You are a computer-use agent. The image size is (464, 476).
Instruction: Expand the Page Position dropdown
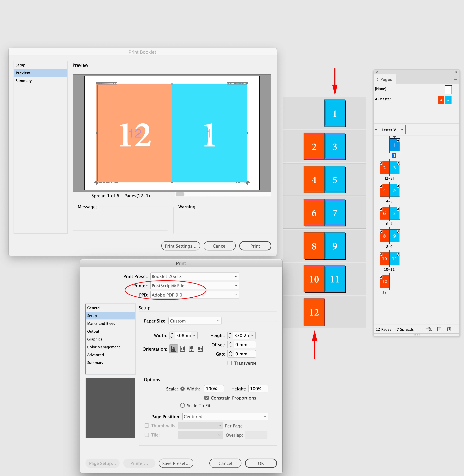pyautogui.click(x=225, y=416)
